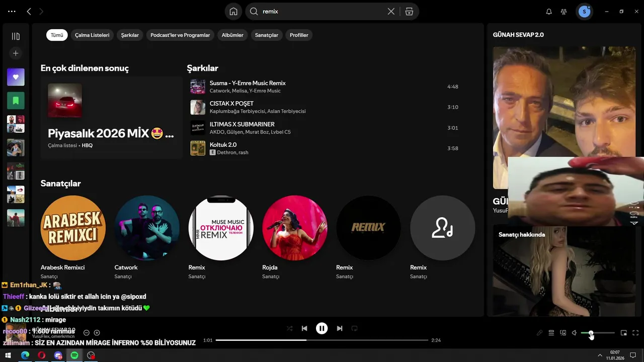
Task: Seek on the song progress bar
Action: (x=322, y=340)
